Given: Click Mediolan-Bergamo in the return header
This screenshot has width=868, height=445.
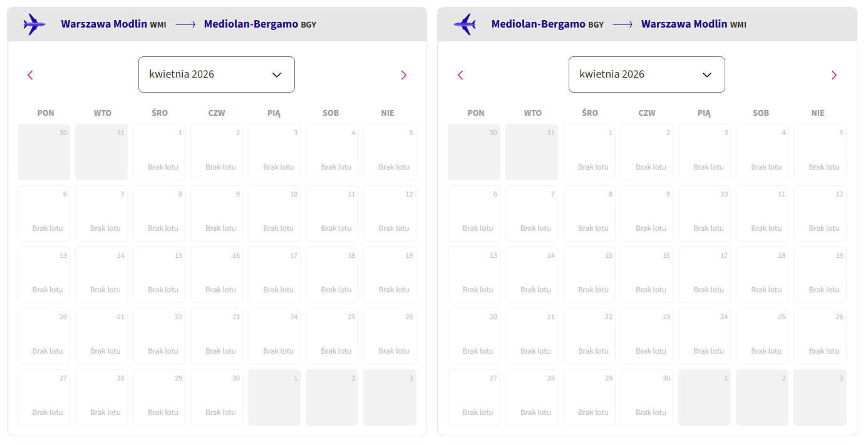Looking at the screenshot, I should 539,24.
